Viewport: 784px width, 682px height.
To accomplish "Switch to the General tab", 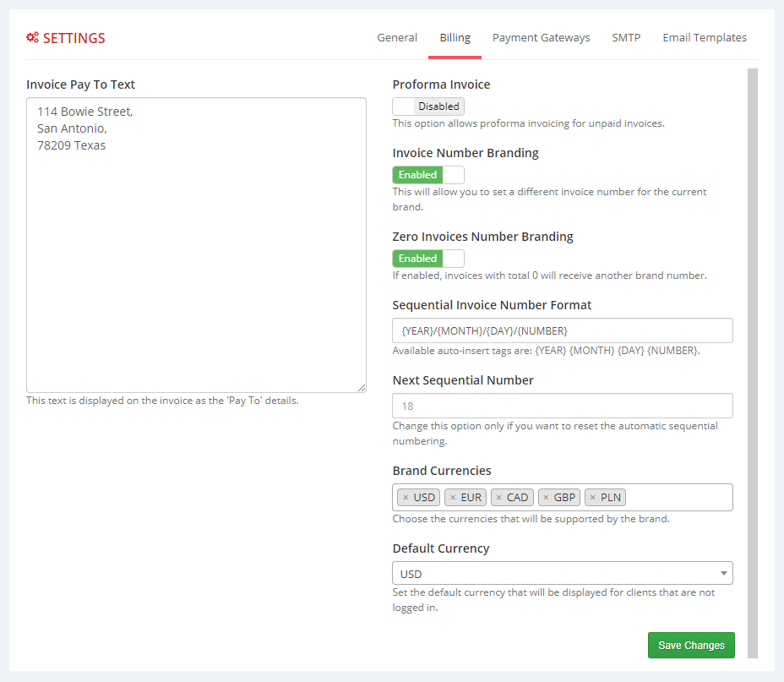I will tap(397, 37).
